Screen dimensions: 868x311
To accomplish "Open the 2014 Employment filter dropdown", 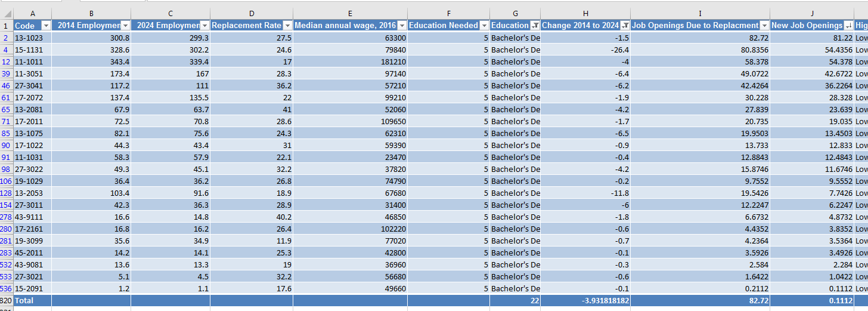I will pyautogui.click(x=125, y=26).
